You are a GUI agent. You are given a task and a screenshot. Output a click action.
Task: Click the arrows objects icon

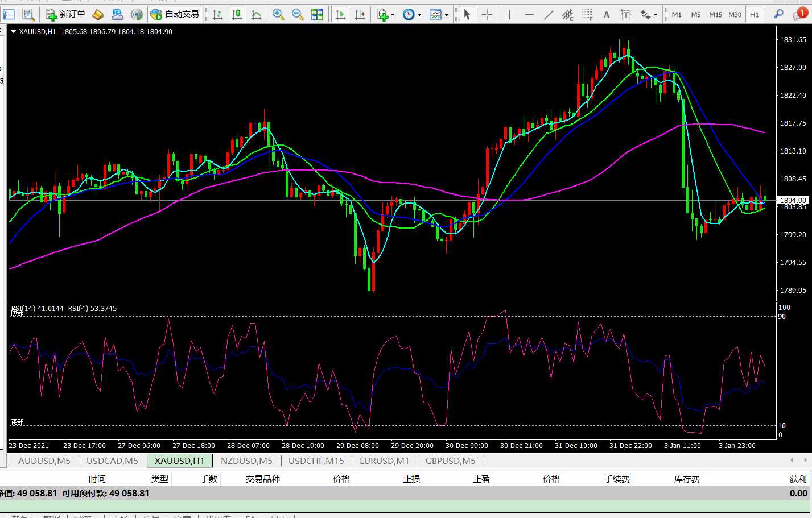(645, 14)
